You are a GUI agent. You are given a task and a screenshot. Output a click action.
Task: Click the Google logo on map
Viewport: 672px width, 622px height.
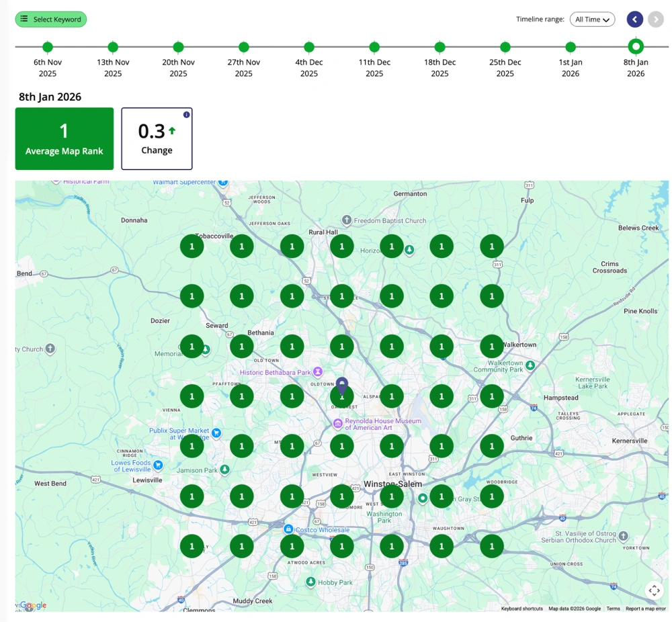click(34, 605)
